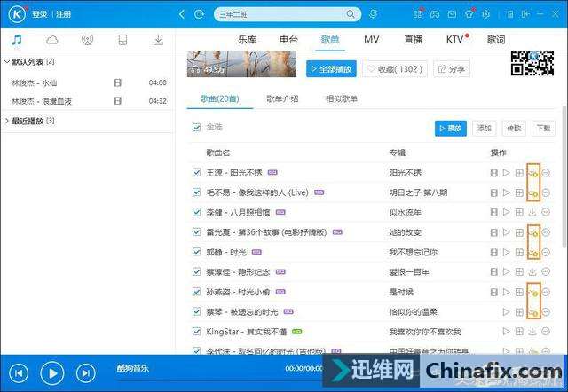Select the local music note icon

17,39
